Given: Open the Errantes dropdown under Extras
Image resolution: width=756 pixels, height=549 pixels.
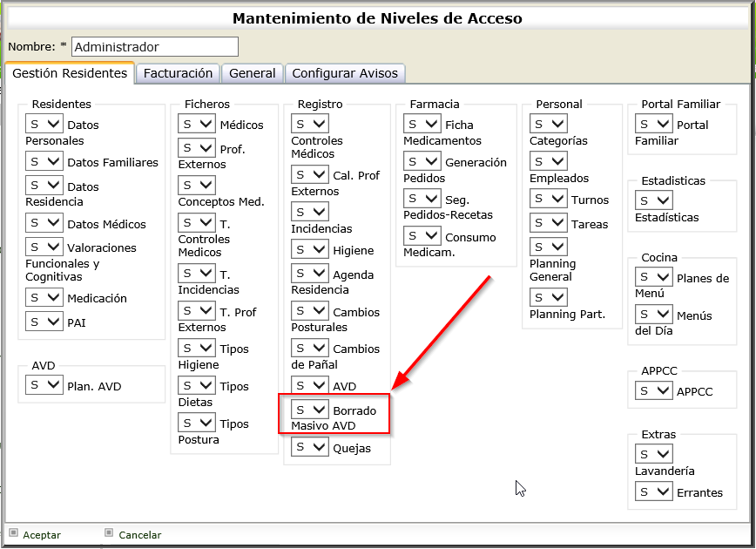Looking at the screenshot, I should point(653,491).
